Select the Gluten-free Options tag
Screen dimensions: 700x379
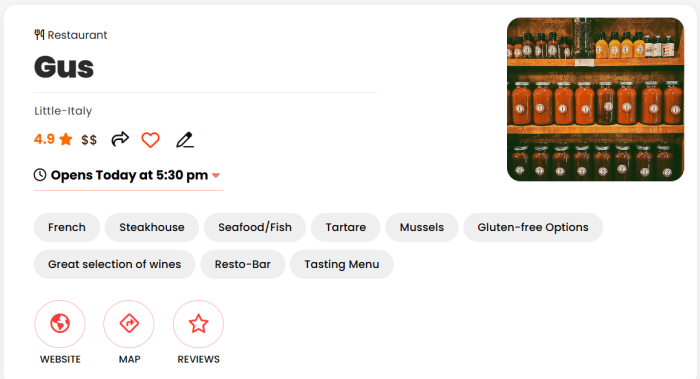pyautogui.click(x=533, y=227)
